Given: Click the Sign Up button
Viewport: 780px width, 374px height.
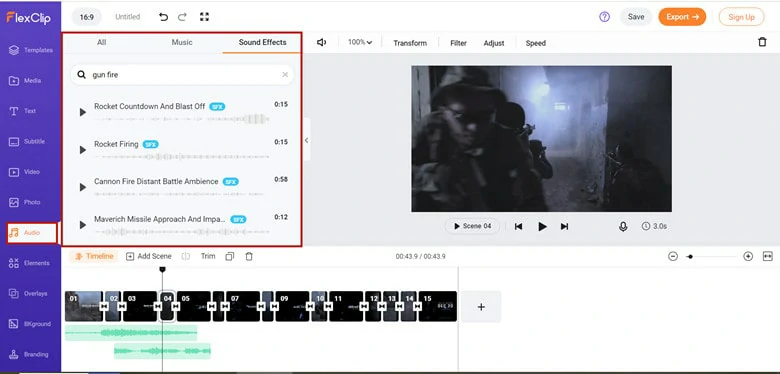Looking at the screenshot, I should click(x=741, y=17).
